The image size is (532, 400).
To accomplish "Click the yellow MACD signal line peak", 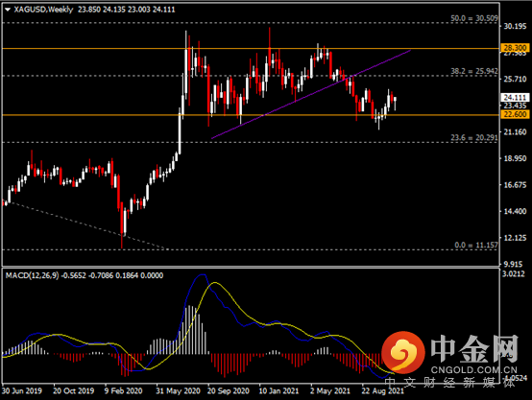I will pos(214,283).
